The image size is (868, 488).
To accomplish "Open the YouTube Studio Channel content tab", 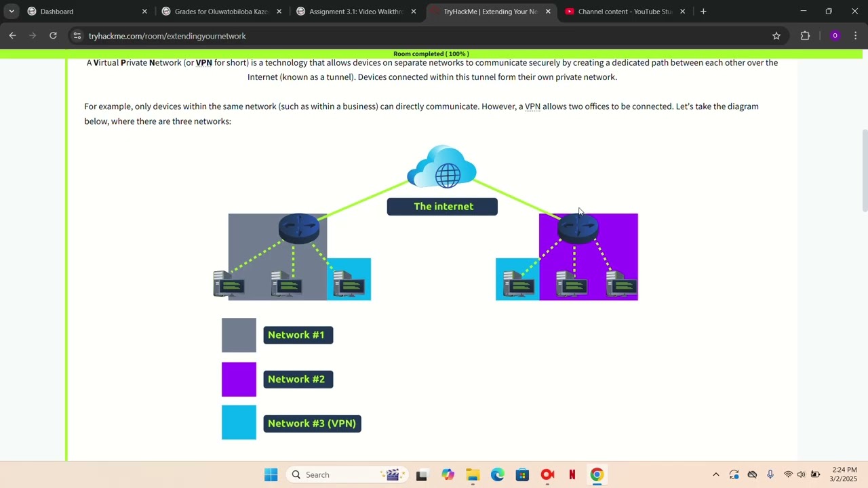I will tap(625, 12).
